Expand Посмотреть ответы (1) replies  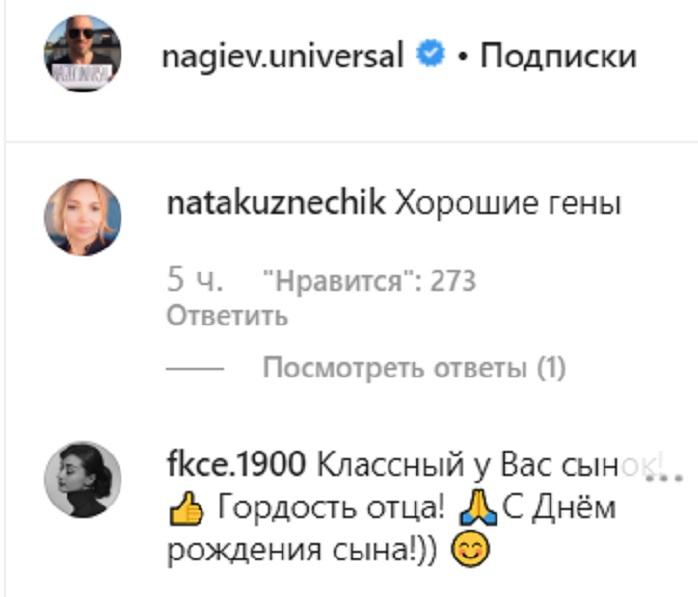point(414,368)
